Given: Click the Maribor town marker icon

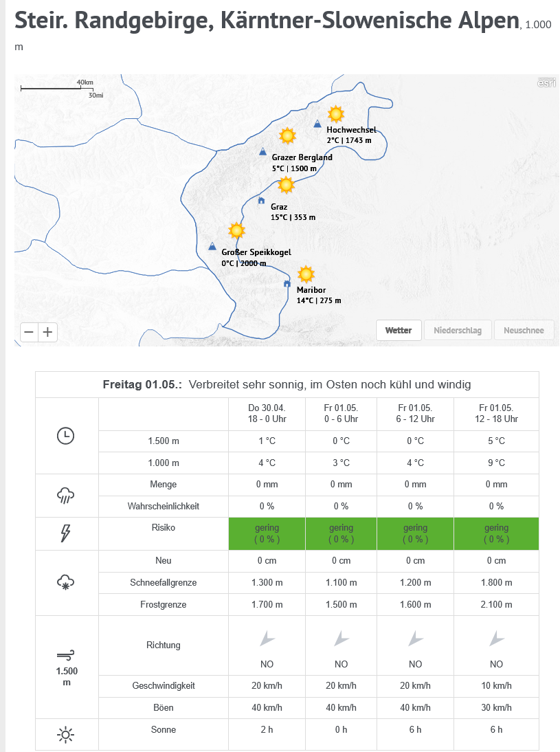Looking at the screenshot, I should [287, 283].
